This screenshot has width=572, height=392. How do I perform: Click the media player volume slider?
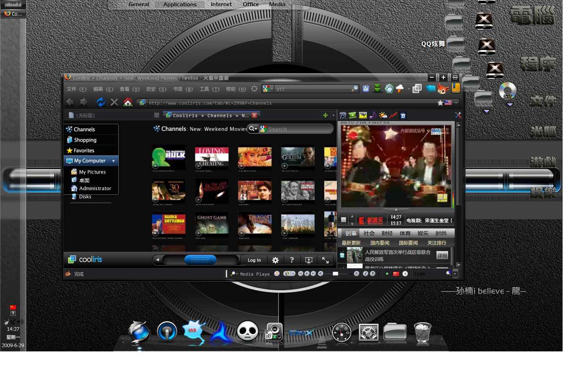click(x=335, y=274)
